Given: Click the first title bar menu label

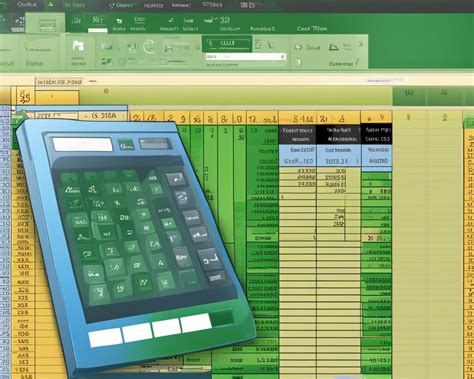Looking at the screenshot, I should (27, 4).
